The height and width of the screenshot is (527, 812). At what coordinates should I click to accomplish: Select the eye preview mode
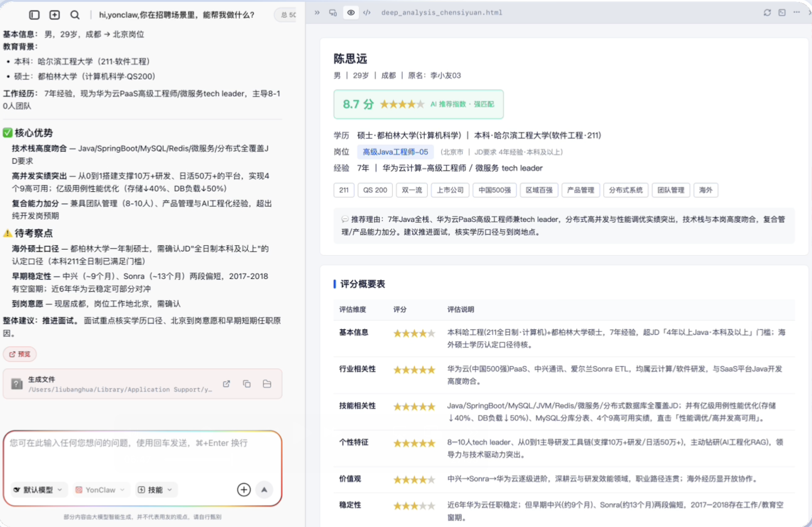tap(351, 13)
